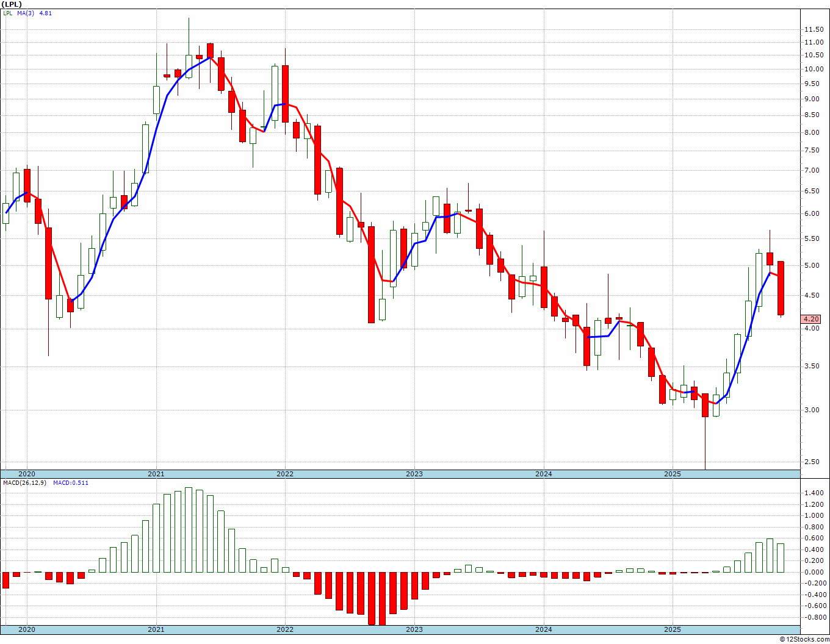Select the 8.50 price axis label
Screen dimensions: 830x644
click(x=812, y=115)
